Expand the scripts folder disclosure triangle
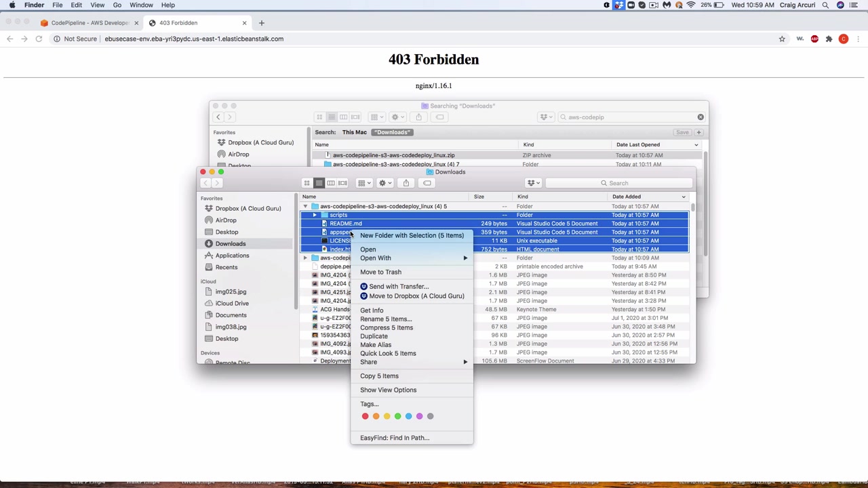Screen dimensions: 868x488 coord(315,215)
